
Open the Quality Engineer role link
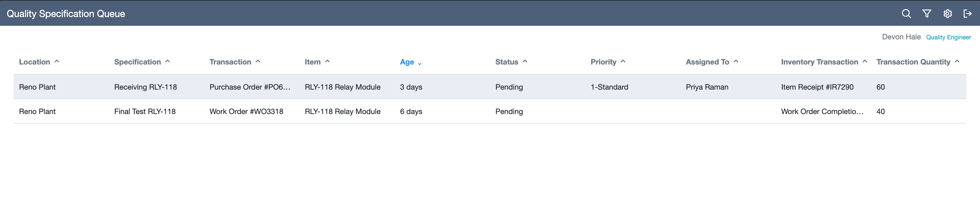pos(948,37)
